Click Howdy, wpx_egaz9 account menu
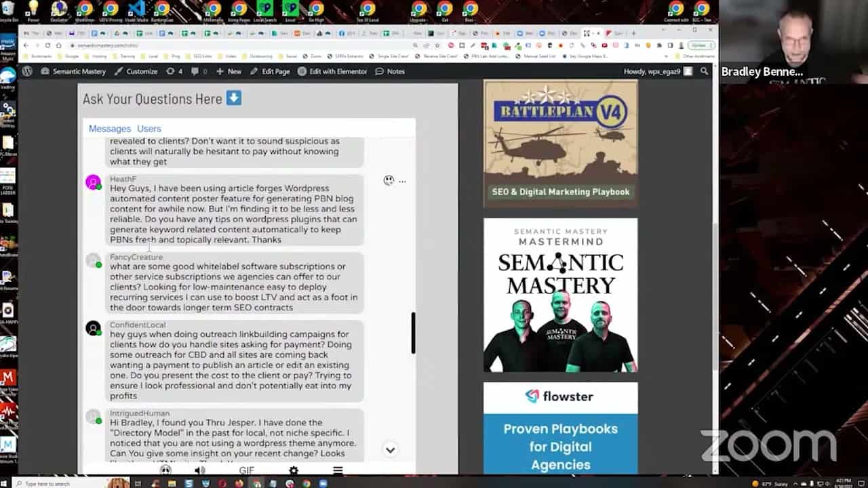 click(x=658, y=71)
